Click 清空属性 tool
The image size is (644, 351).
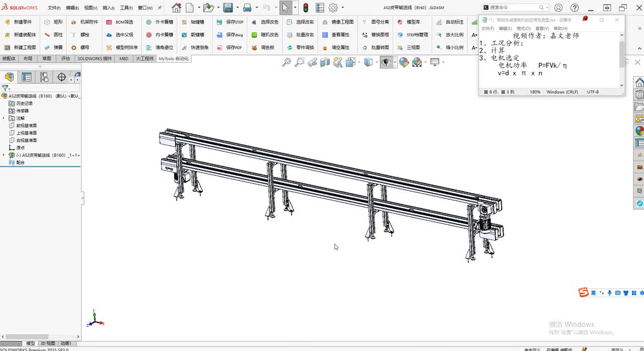point(336,47)
